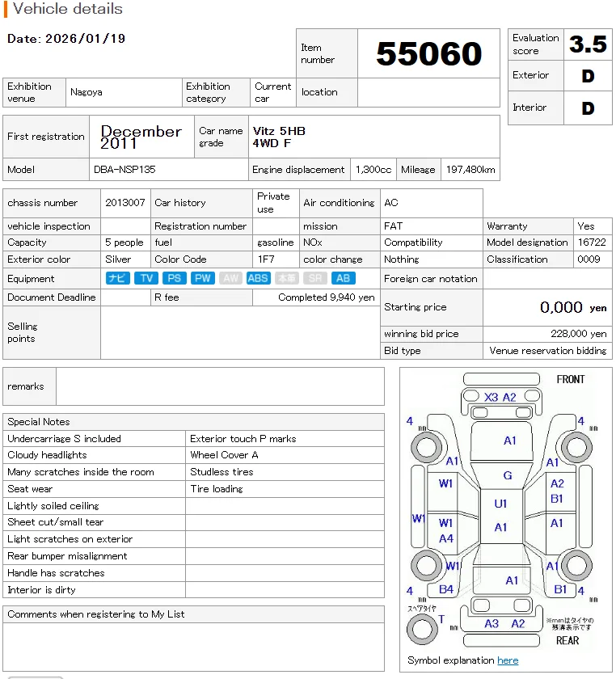Click the color code 1F7
This screenshot has height=679, width=616.
coord(266,259)
